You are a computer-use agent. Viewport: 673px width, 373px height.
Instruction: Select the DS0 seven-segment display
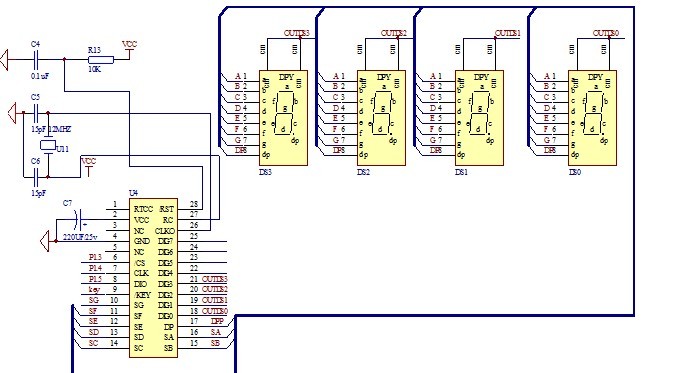592,118
